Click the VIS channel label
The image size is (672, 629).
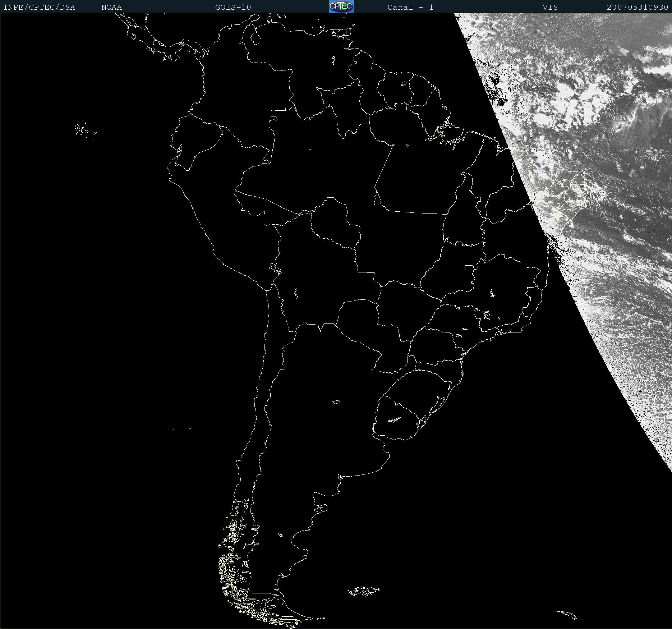(550, 7)
